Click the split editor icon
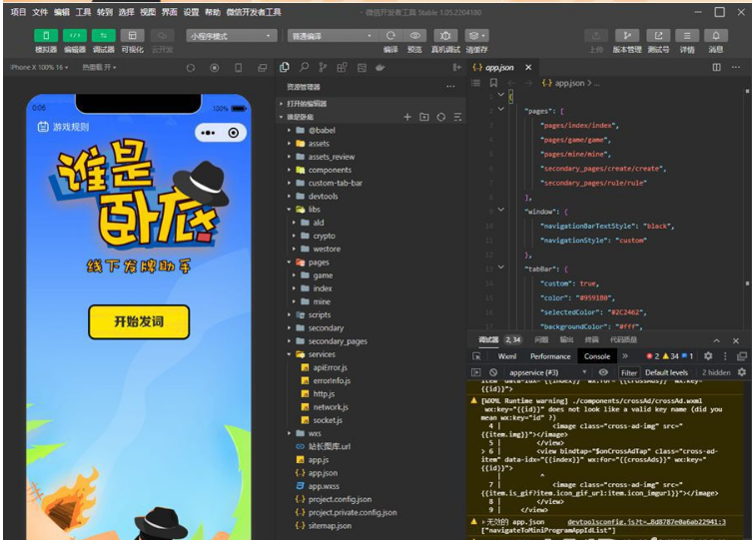 point(716,68)
